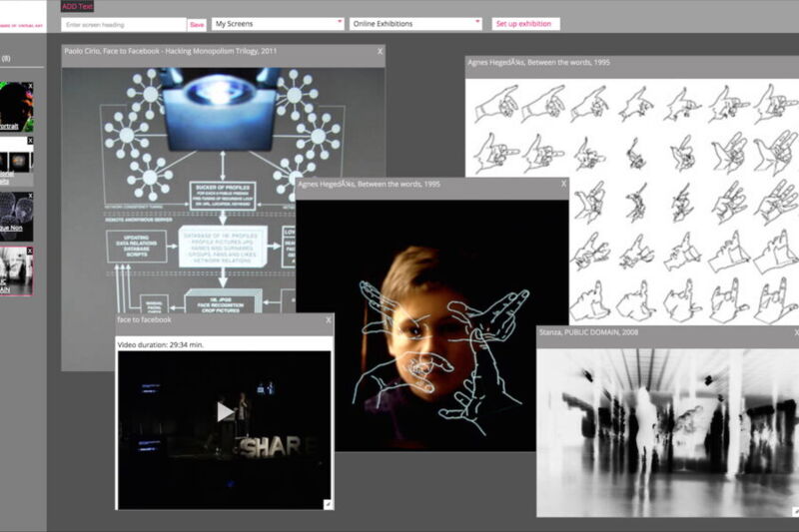Select the colorful portrait thumbnail in sidebar

pyautogui.click(x=15, y=108)
